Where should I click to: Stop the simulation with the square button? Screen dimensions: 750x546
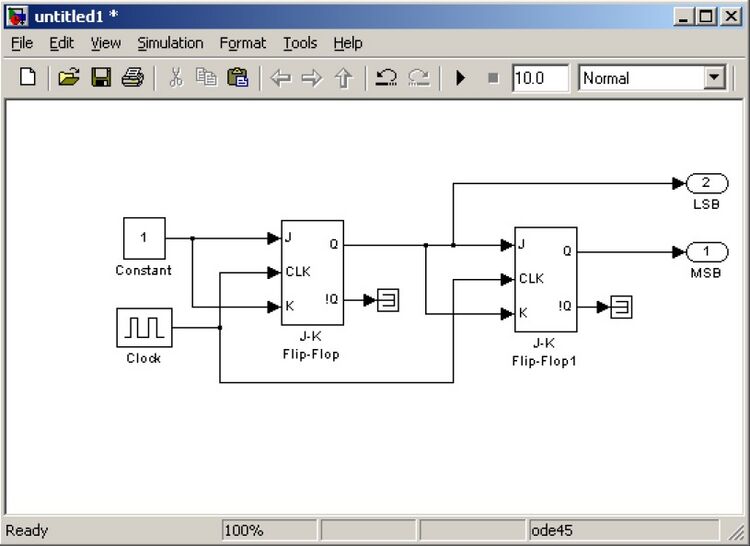coord(492,78)
